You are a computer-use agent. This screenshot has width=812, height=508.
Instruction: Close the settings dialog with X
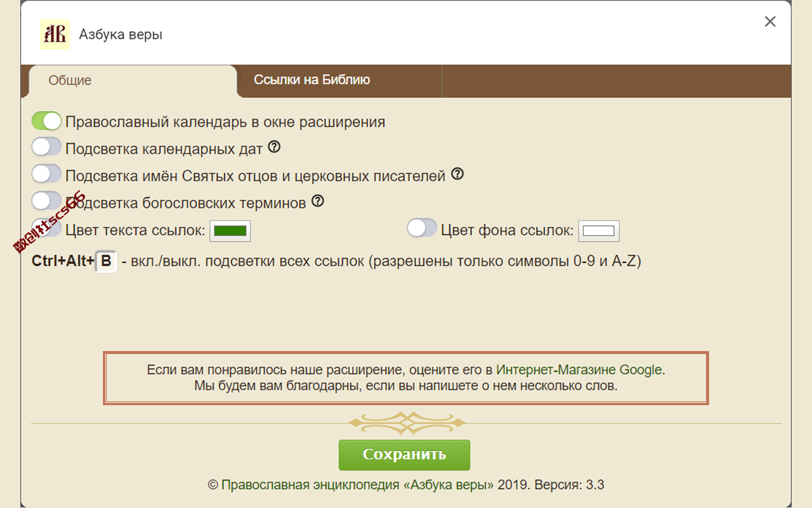(770, 22)
